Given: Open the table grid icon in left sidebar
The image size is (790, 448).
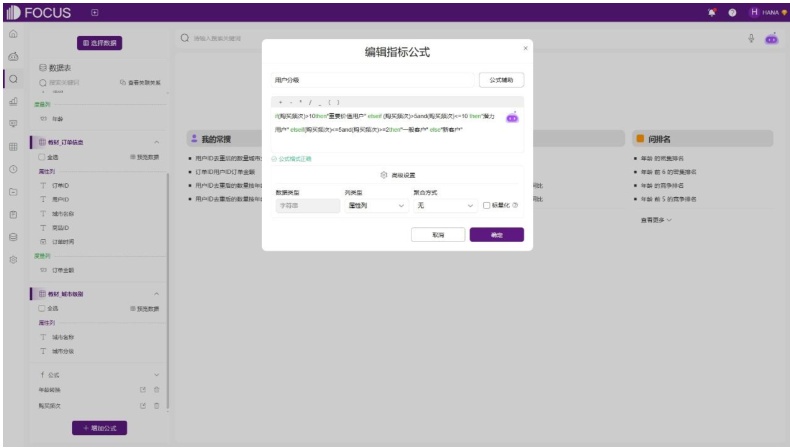Looking at the screenshot, I should 13,147.
